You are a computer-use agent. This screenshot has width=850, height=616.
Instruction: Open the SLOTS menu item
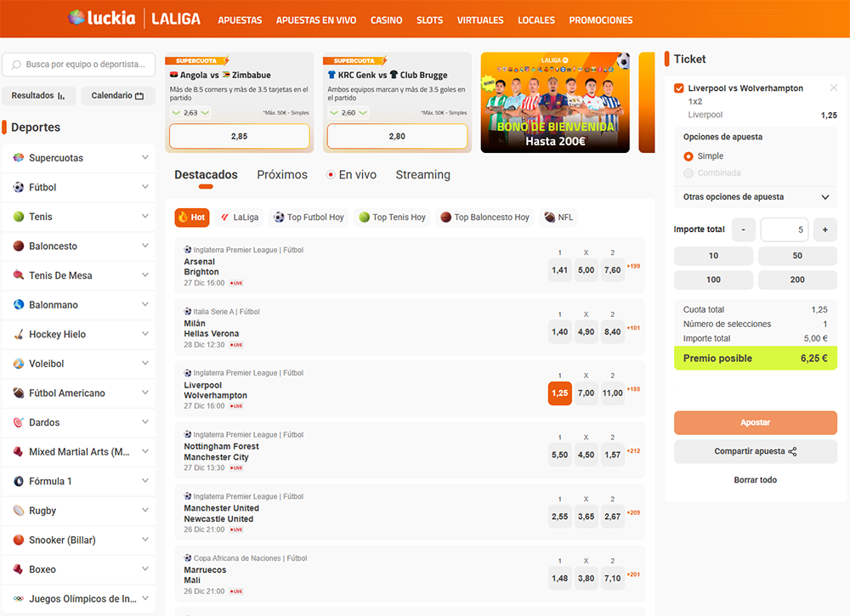pyautogui.click(x=430, y=20)
